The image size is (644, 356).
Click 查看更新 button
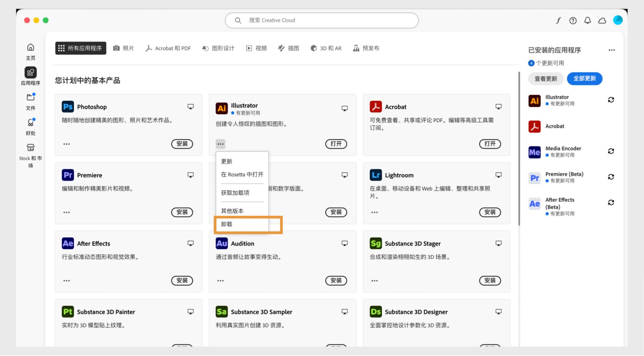pyautogui.click(x=546, y=79)
